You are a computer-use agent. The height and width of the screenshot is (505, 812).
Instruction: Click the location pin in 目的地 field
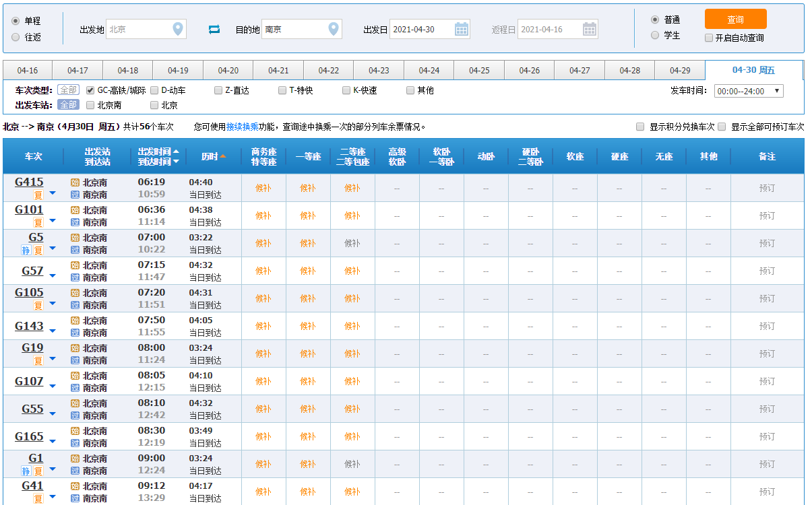tap(333, 29)
